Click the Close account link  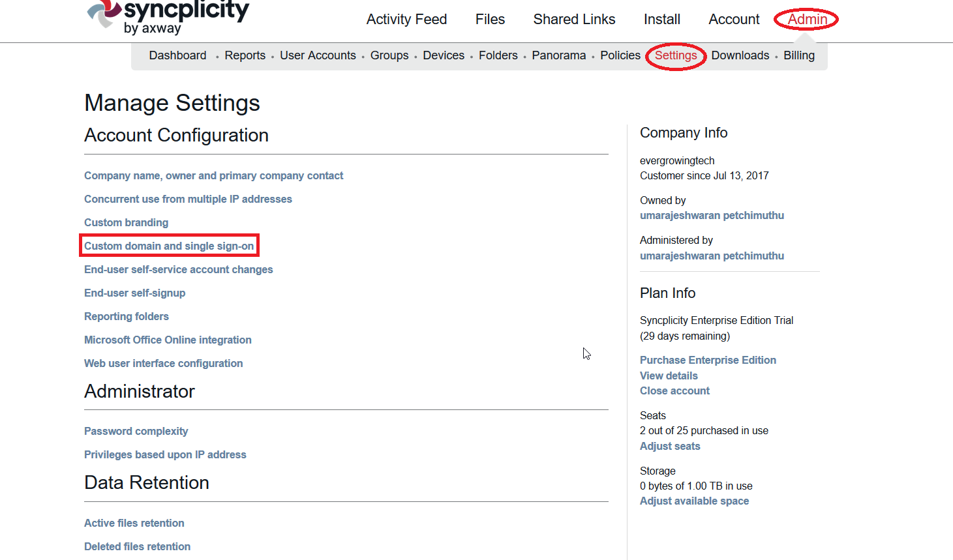click(674, 391)
